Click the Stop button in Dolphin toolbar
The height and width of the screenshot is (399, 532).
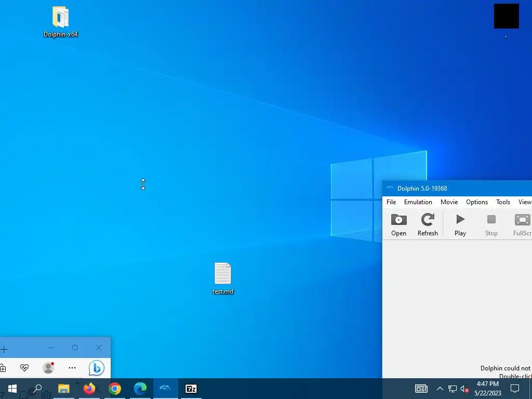tap(491, 224)
